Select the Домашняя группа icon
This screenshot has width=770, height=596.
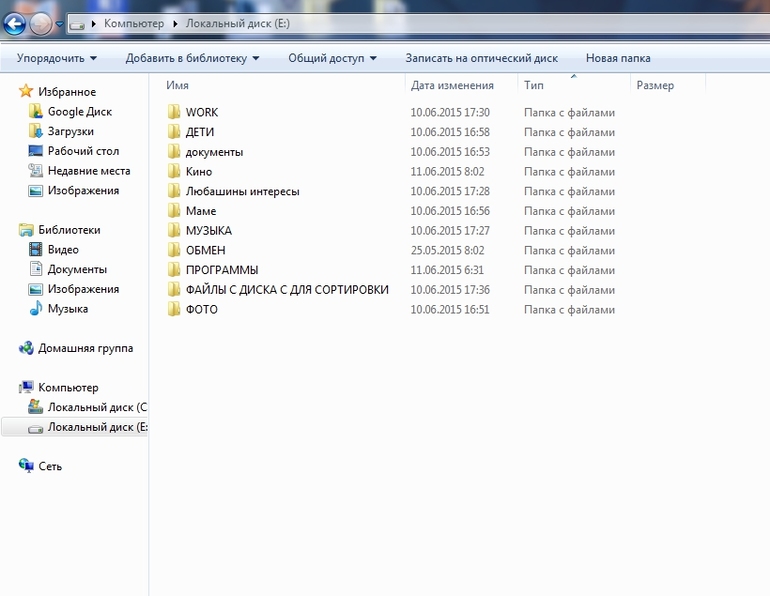point(26,348)
